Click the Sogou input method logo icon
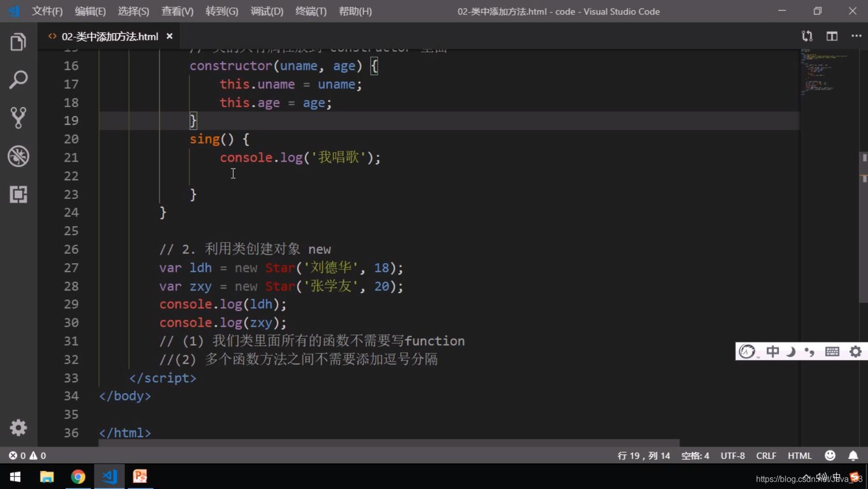The image size is (868, 489). (747, 351)
